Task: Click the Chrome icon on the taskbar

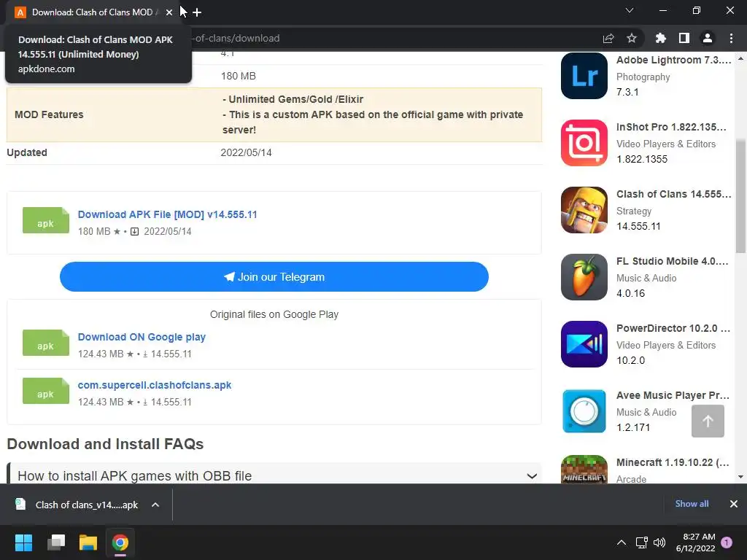Action: [120, 542]
